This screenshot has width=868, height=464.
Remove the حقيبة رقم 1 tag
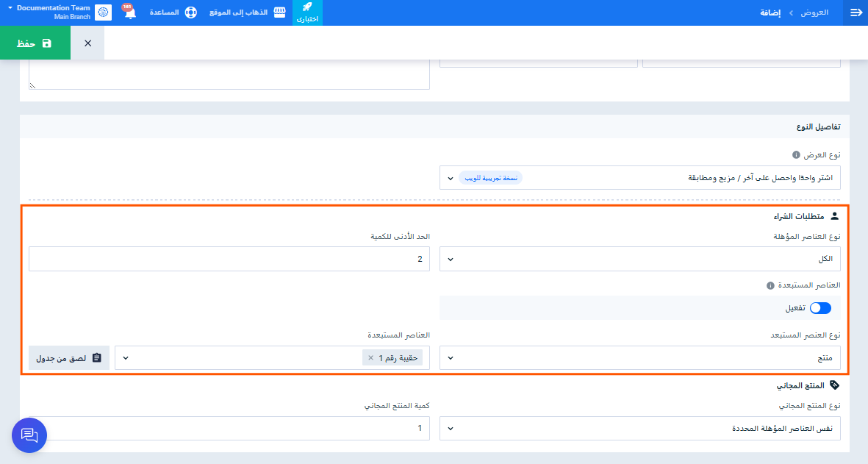371,358
